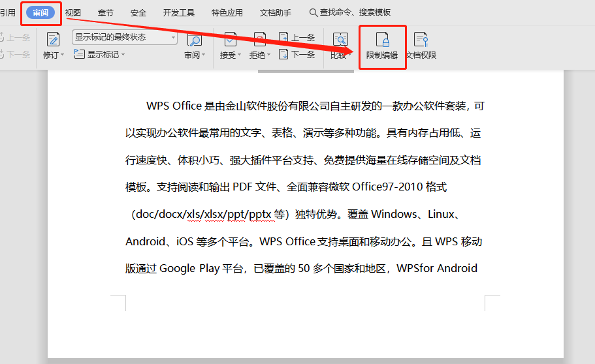Click the 审阅 reviewing pane icon
Image resolution: width=595 pixels, height=364 pixels.
click(x=194, y=39)
